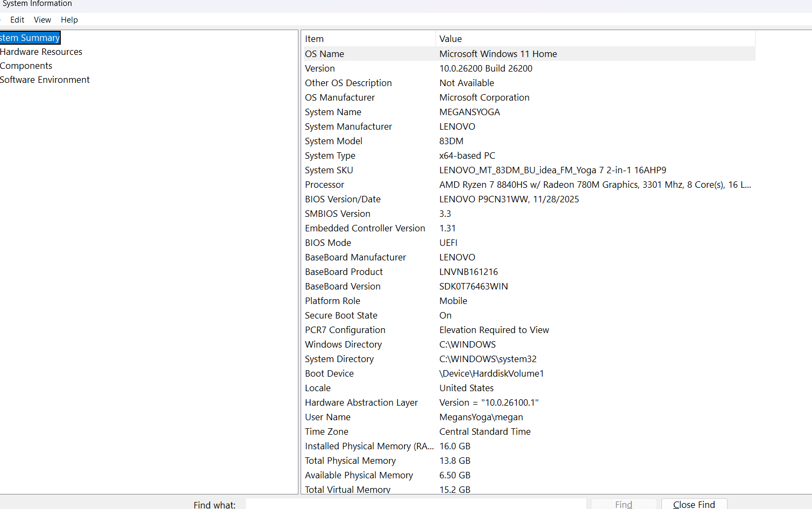812x509 pixels.
Task: Select Software Environment tree node
Action: coord(45,80)
